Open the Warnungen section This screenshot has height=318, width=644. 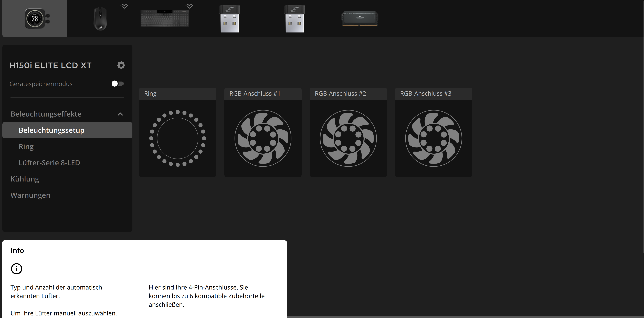click(30, 195)
